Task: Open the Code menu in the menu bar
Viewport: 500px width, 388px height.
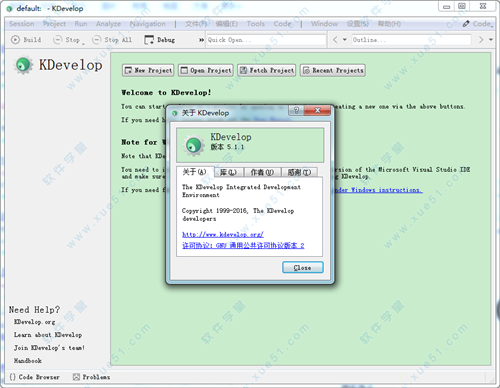Action: [282, 24]
